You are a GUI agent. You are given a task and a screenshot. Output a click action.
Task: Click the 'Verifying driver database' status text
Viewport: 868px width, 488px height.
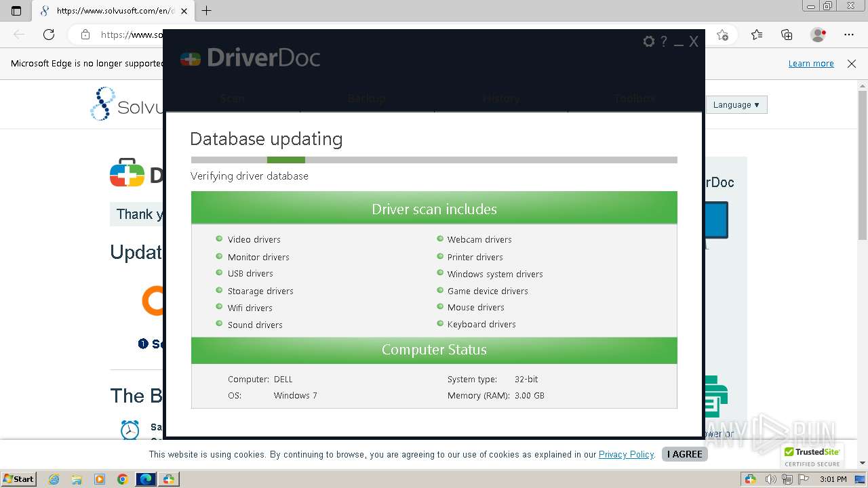250,176
